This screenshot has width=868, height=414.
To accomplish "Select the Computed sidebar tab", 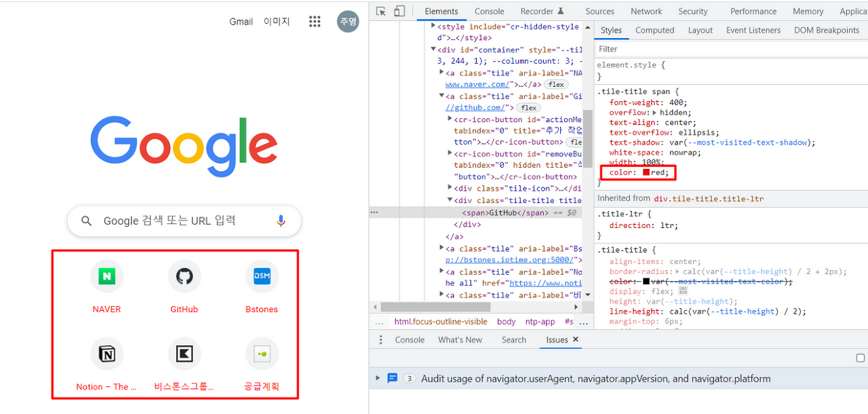I will (x=655, y=31).
